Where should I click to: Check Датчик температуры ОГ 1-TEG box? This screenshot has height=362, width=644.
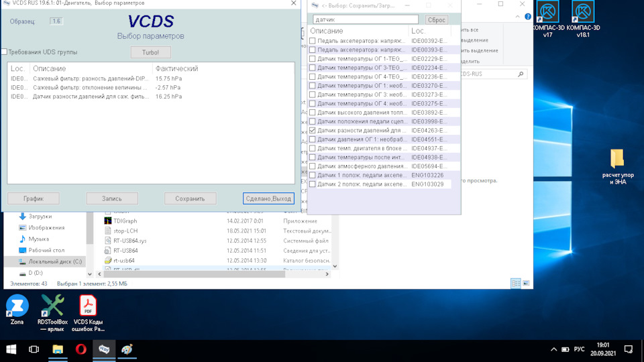point(313,59)
